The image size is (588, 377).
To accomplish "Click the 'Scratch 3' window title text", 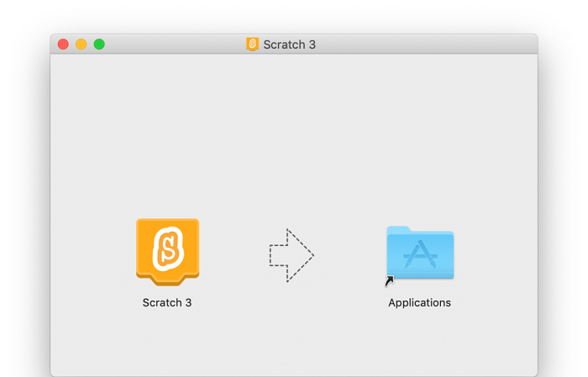I will (290, 45).
